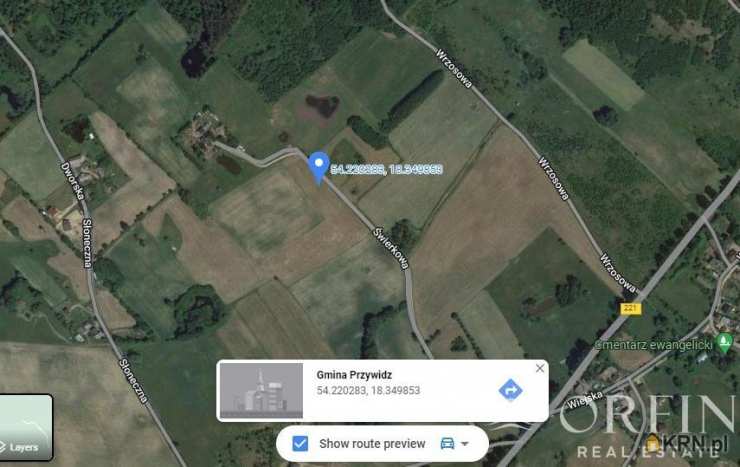Close the Gmina Przywidz info card

[x=540, y=368]
